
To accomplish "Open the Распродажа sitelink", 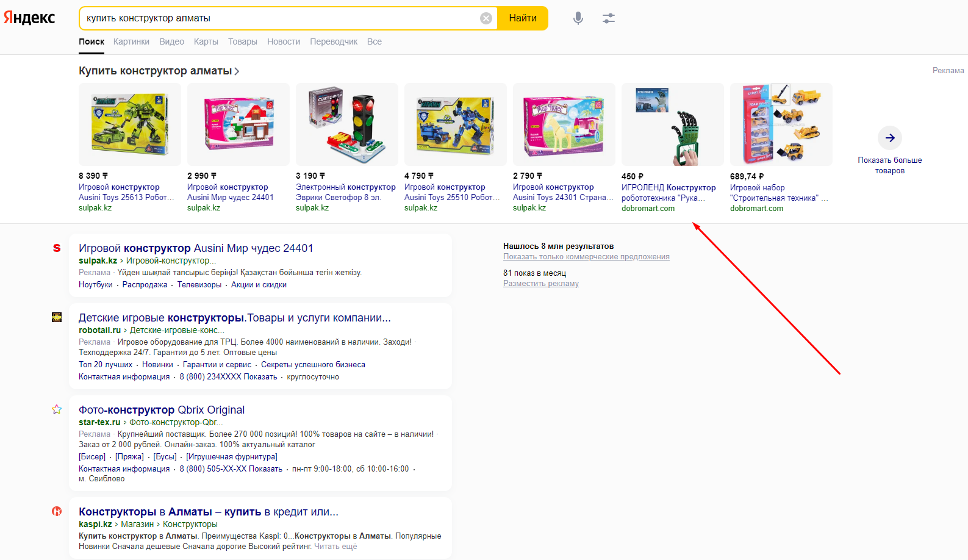I will [x=145, y=285].
